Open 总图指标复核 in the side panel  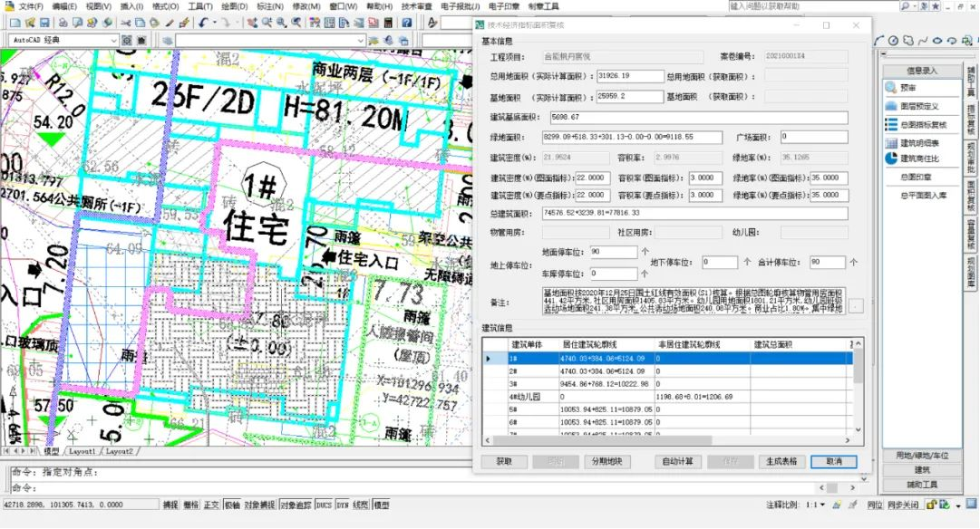tap(921, 124)
